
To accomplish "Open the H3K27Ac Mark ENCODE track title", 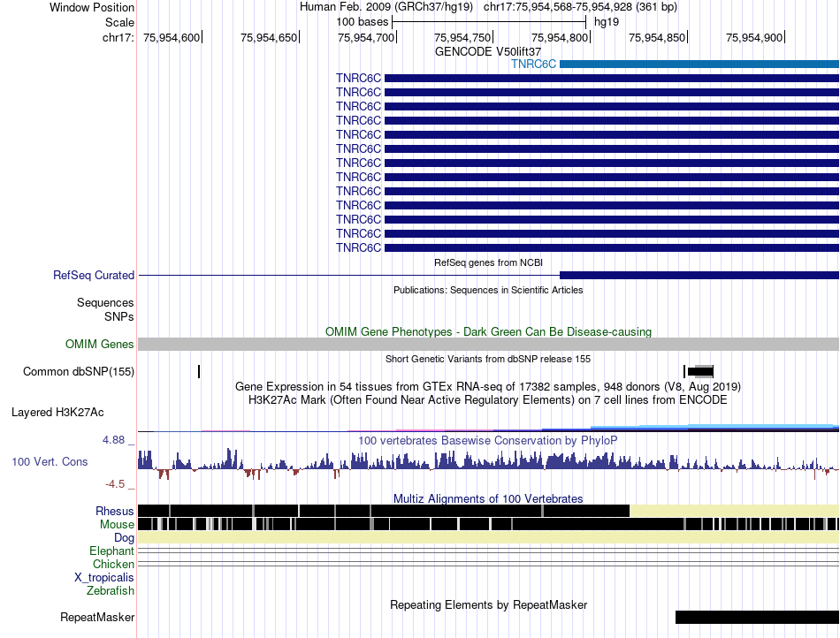I will click(x=488, y=399).
